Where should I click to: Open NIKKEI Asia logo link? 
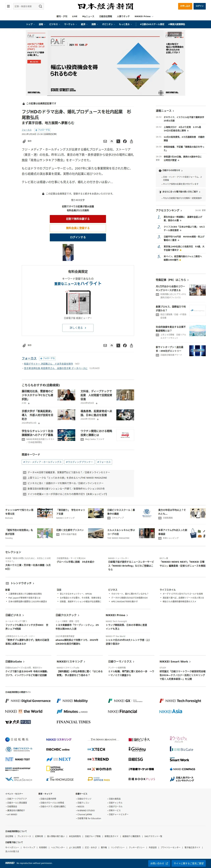tap(171, 712)
